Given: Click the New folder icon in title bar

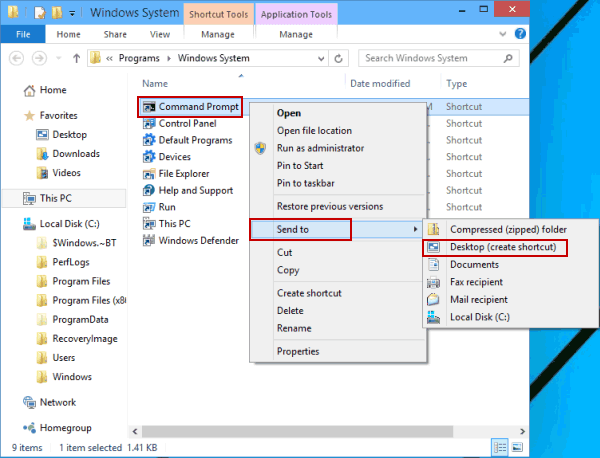Looking at the screenshot, I should tap(57, 13).
